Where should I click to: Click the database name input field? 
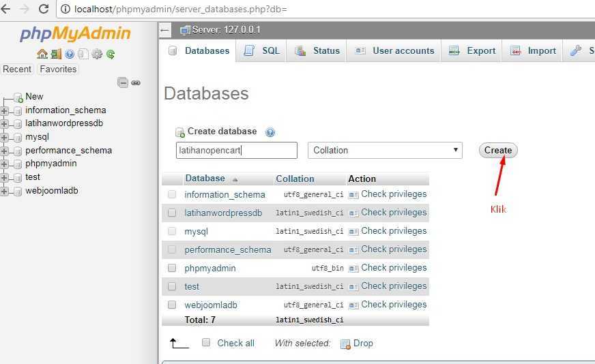[236, 150]
